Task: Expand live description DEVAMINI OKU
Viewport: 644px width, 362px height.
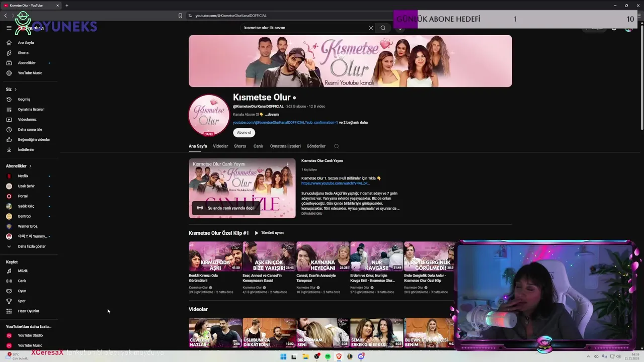Action: (x=312, y=214)
